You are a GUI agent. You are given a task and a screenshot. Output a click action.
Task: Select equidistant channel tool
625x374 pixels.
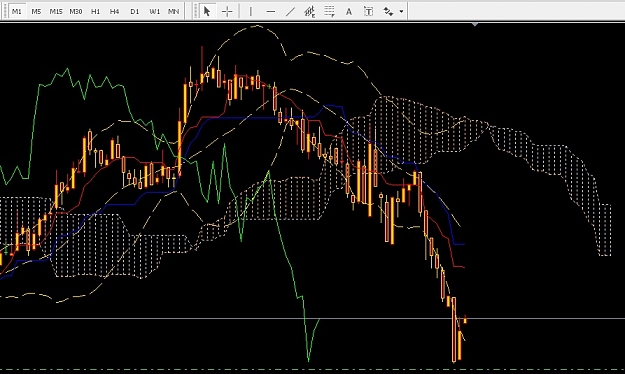pyautogui.click(x=310, y=11)
